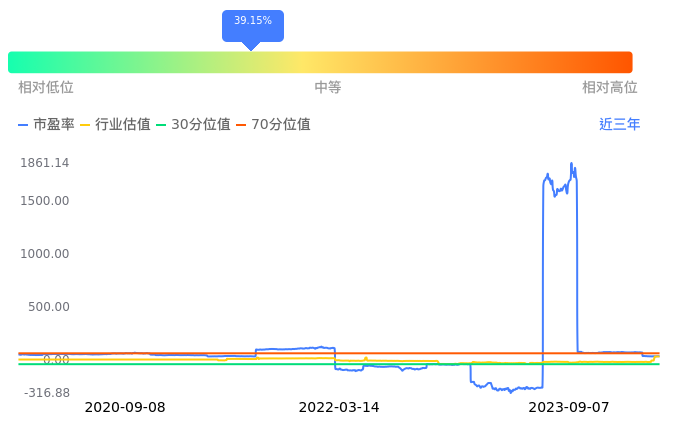Click the blue line marker beside 市盈率

(24, 125)
